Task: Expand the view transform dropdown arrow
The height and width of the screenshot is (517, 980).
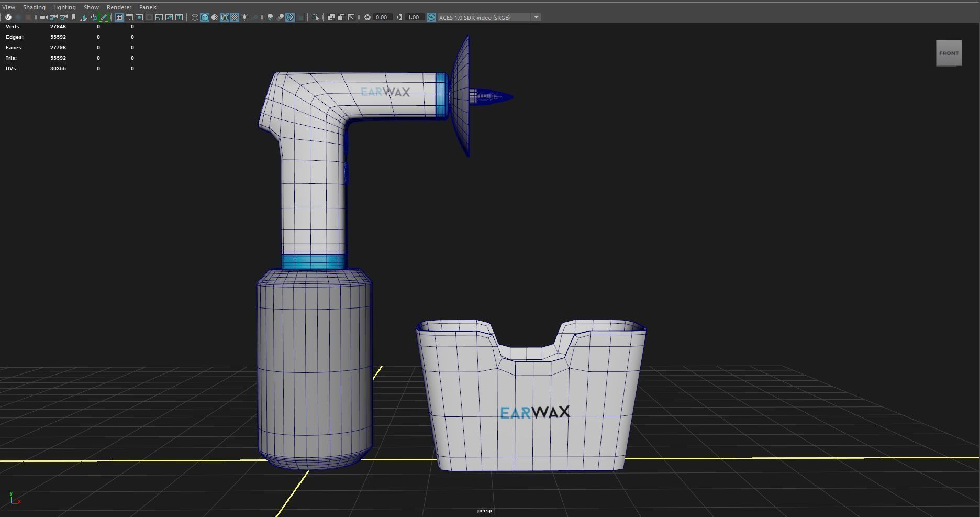Action: (536, 17)
